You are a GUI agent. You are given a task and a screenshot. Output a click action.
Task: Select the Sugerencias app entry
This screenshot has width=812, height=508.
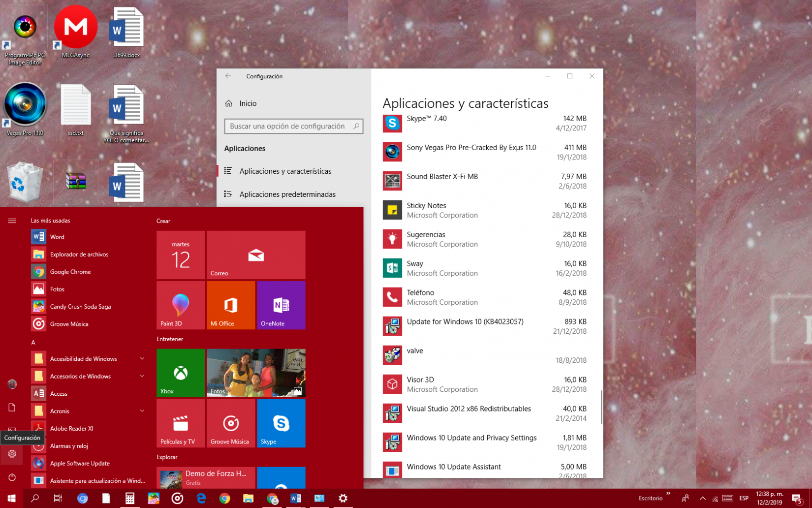click(x=486, y=239)
